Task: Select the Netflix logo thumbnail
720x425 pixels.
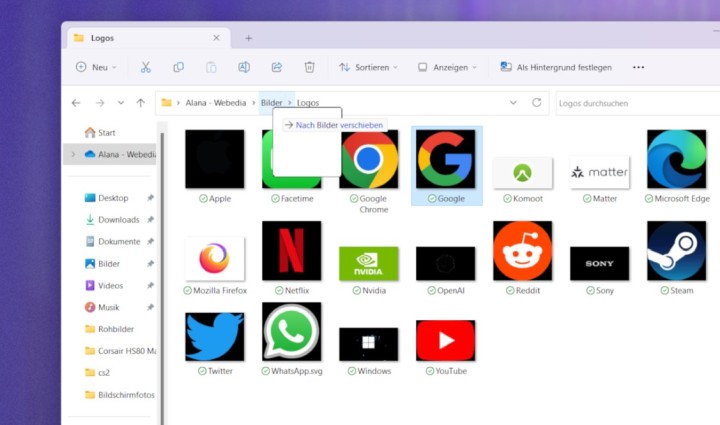Action: click(x=291, y=251)
